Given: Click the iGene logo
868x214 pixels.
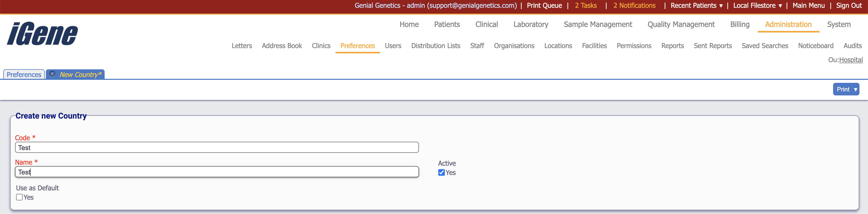Looking at the screenshot, I should click(x=42, y=33).
